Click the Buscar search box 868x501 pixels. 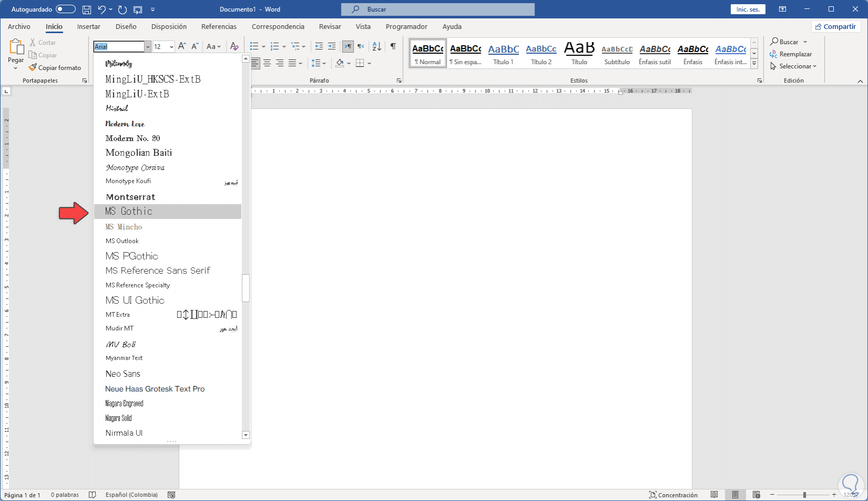438,9
